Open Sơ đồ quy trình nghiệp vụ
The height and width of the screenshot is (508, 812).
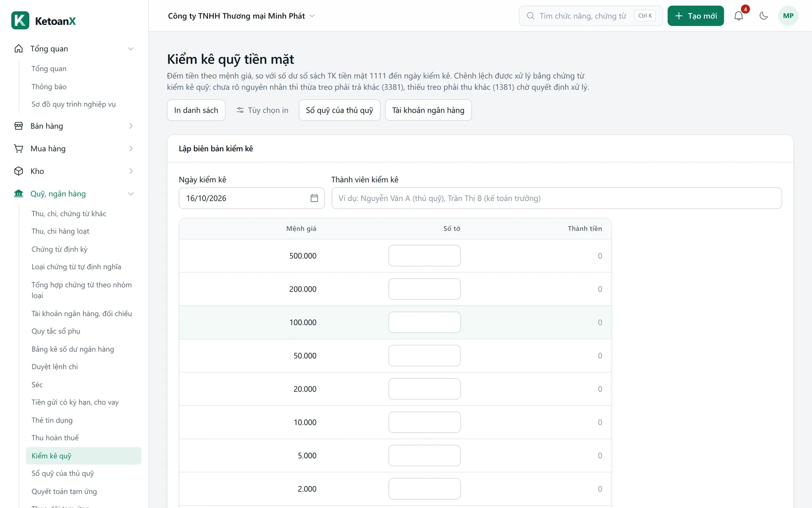74,104
